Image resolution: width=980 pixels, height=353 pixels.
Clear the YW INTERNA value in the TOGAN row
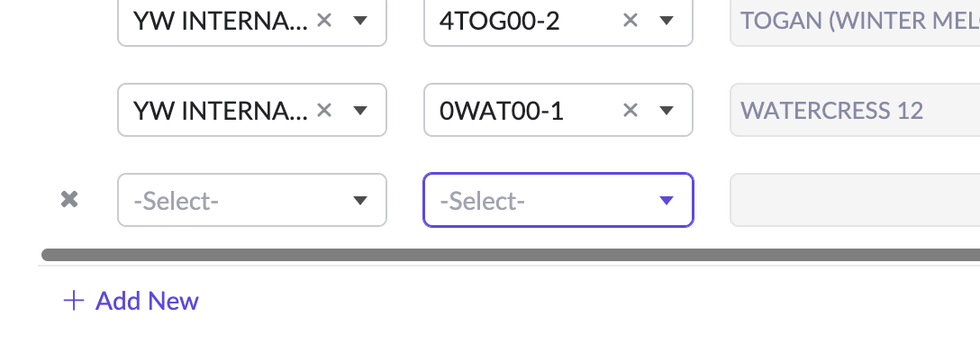point(323,21)
